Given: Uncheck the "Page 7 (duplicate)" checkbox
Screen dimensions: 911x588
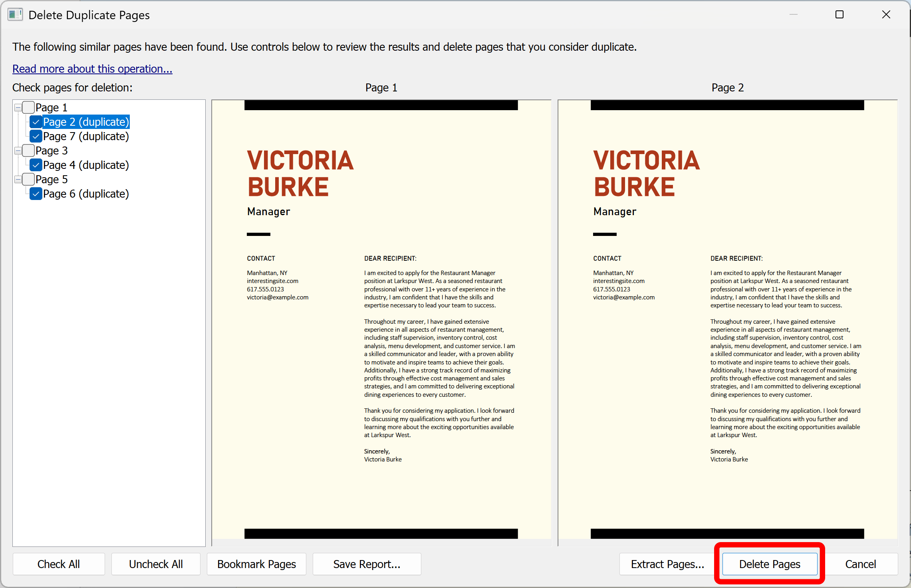Looking at the screenshot, I should coord(36,136).
